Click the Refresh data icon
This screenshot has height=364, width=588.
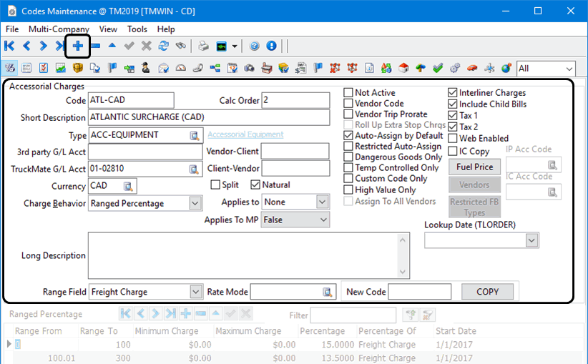(x=163, y=46)
